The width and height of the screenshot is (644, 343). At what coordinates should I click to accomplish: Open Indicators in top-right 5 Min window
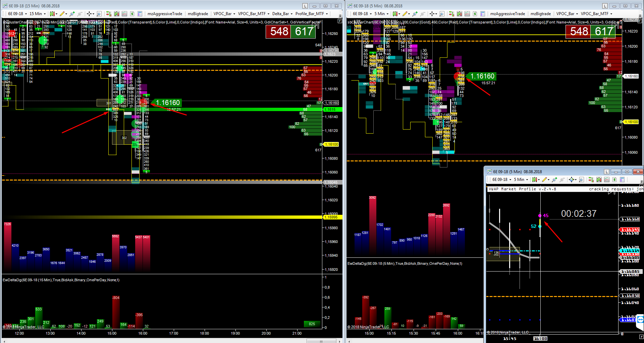pos(467,14)
